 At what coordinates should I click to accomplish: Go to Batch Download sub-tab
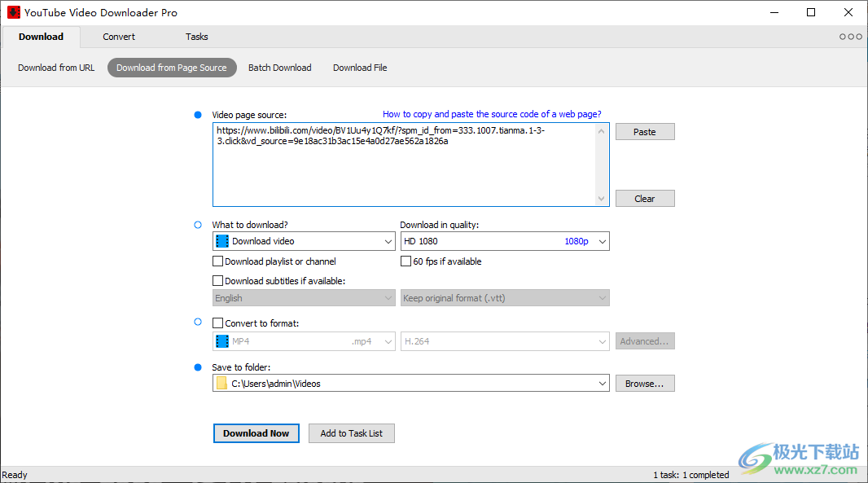(279, 68)
